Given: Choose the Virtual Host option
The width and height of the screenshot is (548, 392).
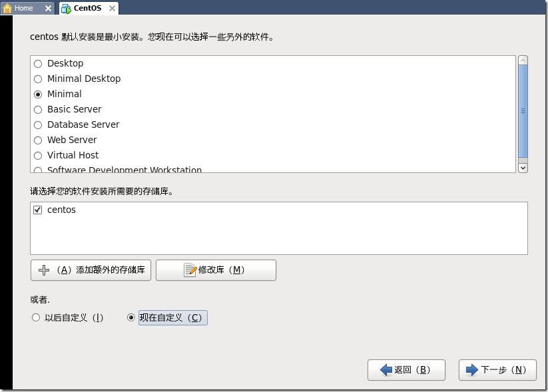Looking at the screenshot, I should (x=38, y=156).
